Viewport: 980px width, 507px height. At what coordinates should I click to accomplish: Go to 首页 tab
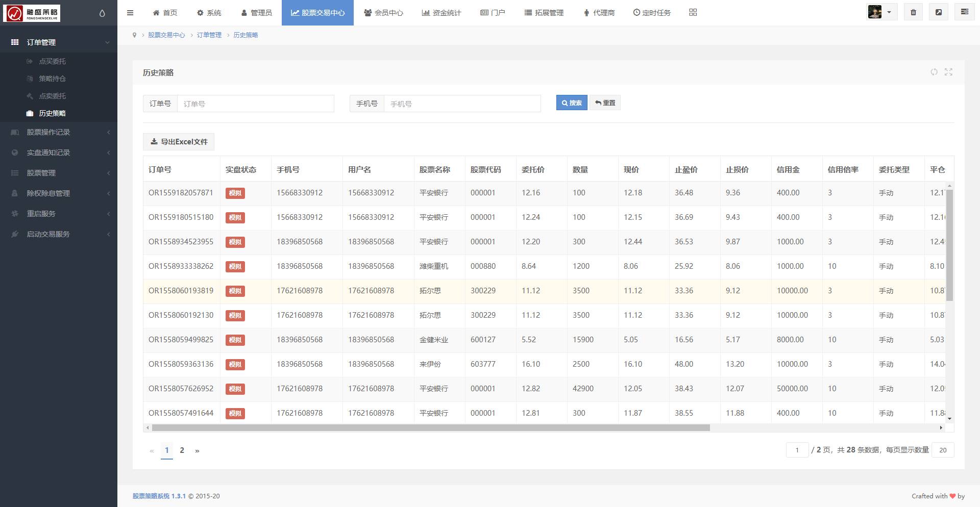click(165, 13)
